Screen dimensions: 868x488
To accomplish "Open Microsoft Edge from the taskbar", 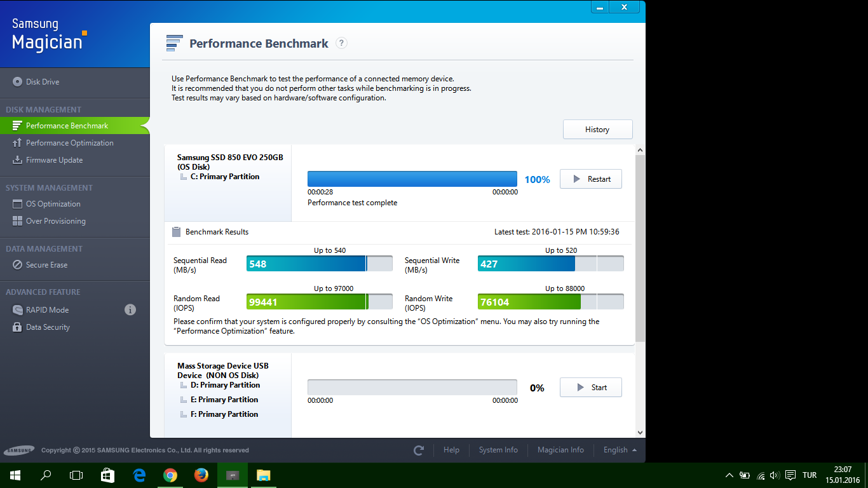I will (x=139, y=475).
